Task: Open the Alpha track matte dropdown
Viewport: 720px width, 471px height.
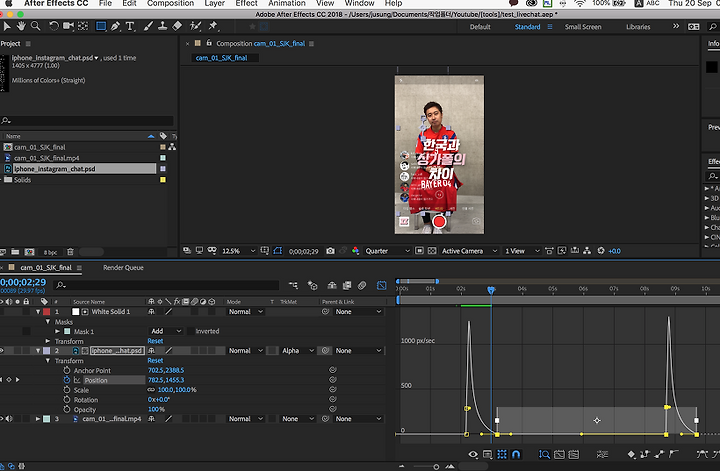Action: tap(297, 351)
